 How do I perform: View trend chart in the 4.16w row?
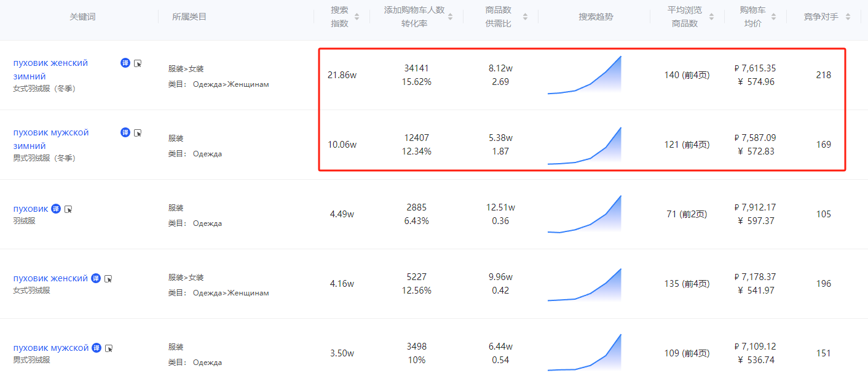tap(585, 285)
